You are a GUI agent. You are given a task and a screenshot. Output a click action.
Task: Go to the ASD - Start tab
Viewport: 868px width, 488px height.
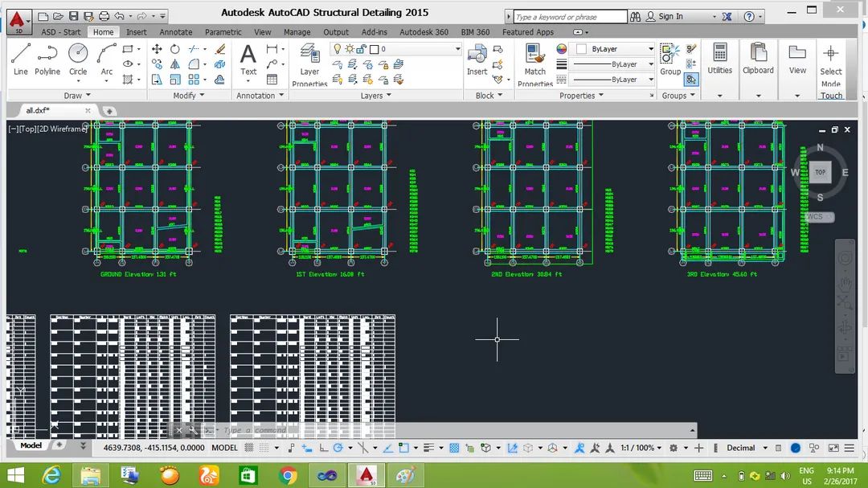61,32
